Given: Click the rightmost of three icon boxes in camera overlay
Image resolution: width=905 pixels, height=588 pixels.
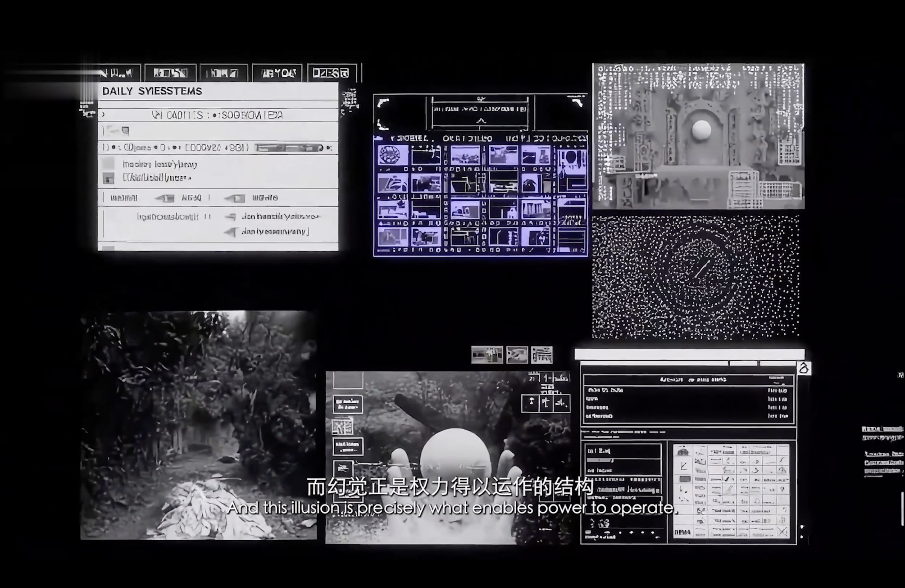Looking at the screenshot, I should pos(562,403).
